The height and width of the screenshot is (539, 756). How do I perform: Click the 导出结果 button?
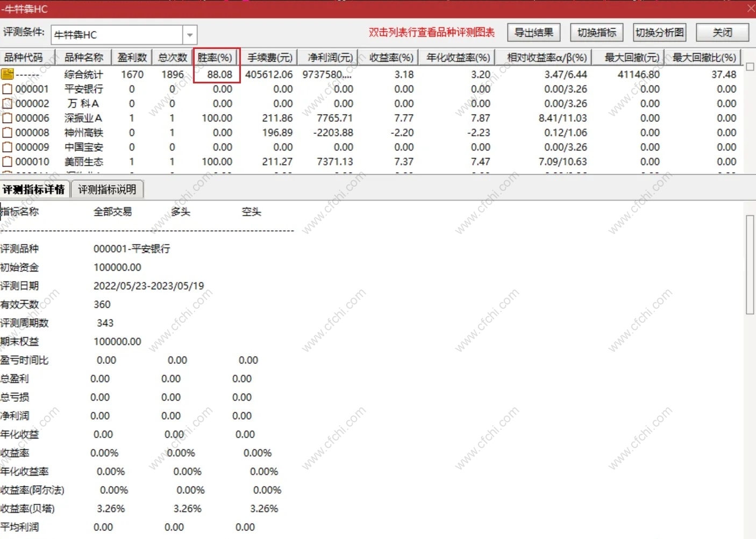pos(534,32)
